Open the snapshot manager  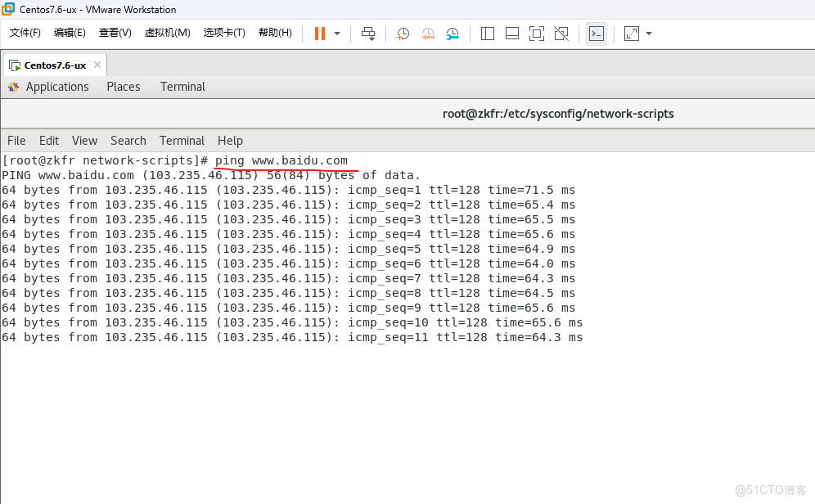click(453, 34)
